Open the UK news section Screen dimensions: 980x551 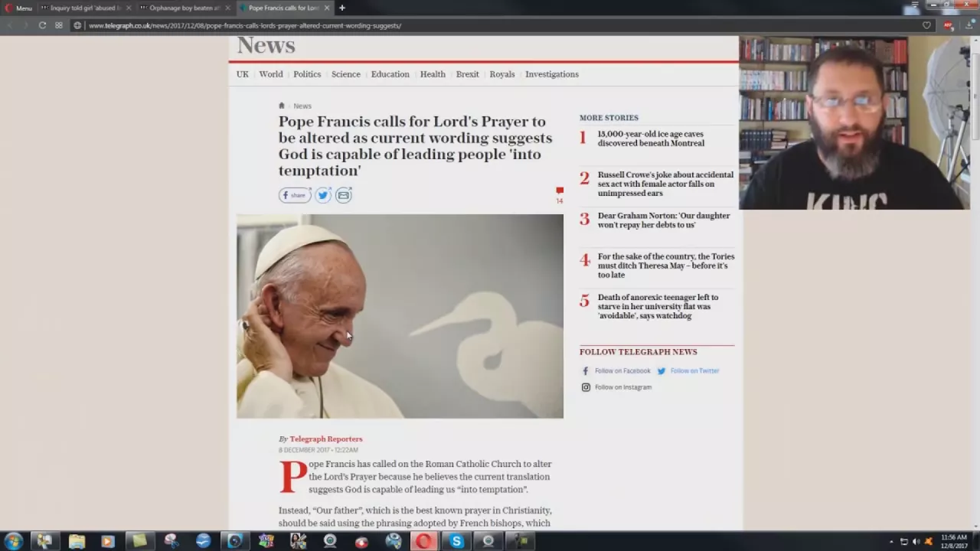[x=243, y=74]
